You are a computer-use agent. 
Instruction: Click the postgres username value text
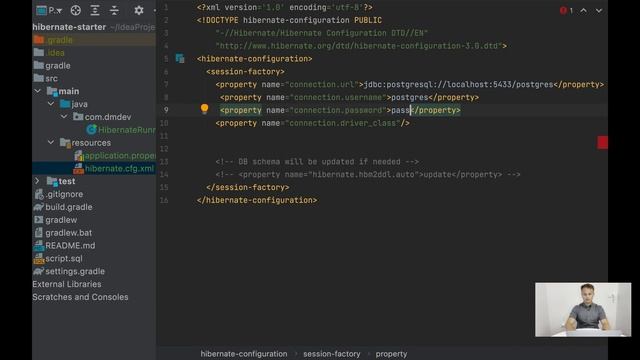coord(409,98)
